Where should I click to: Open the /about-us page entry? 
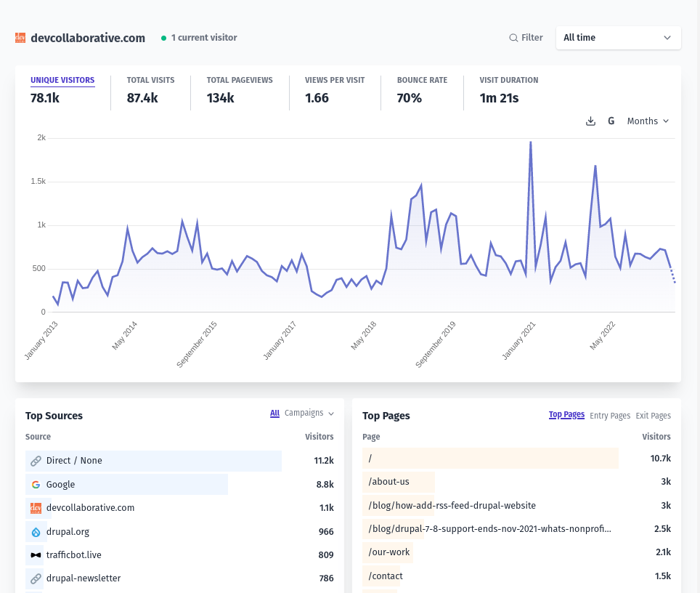tap(388, 482)
